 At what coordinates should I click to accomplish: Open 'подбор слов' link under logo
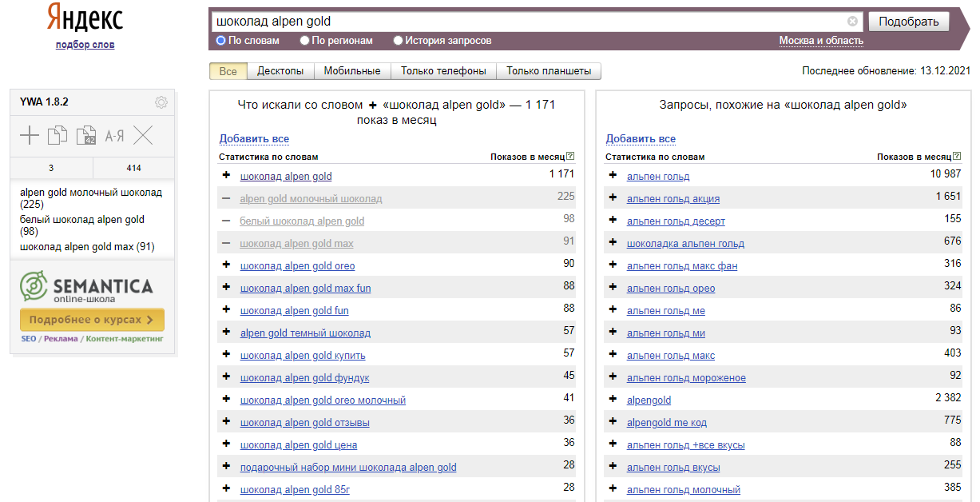85,45
